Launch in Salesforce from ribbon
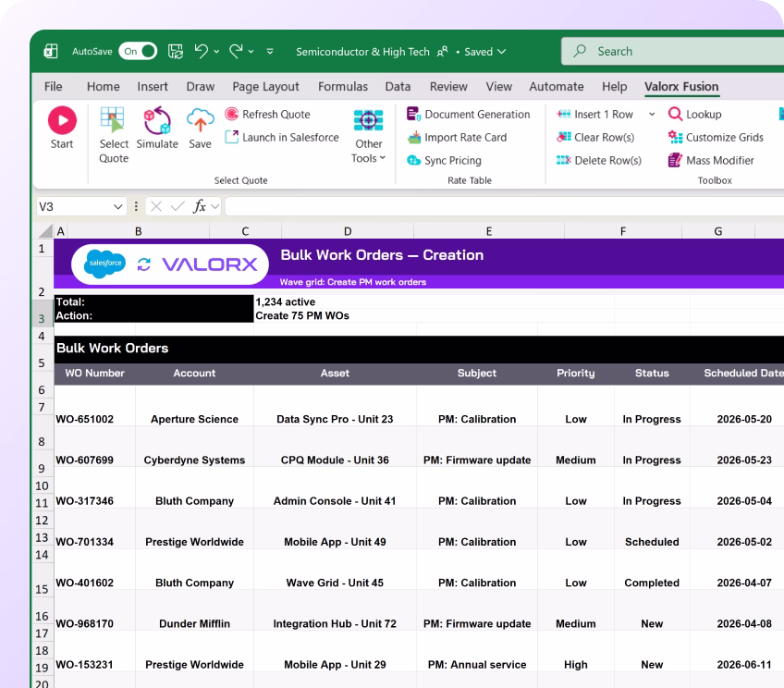The width and height of the screenshot is (784, 688). pos(282,137)
